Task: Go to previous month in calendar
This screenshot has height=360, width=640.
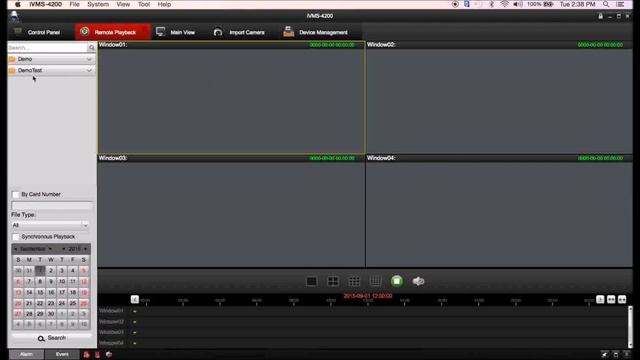Action: pos(16,249)
